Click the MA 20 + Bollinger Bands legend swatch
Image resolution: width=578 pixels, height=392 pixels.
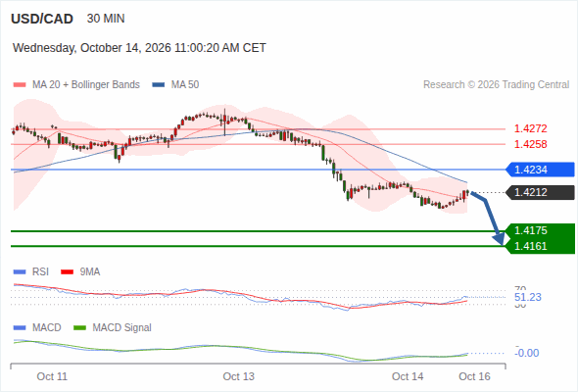tap(20, 85)
